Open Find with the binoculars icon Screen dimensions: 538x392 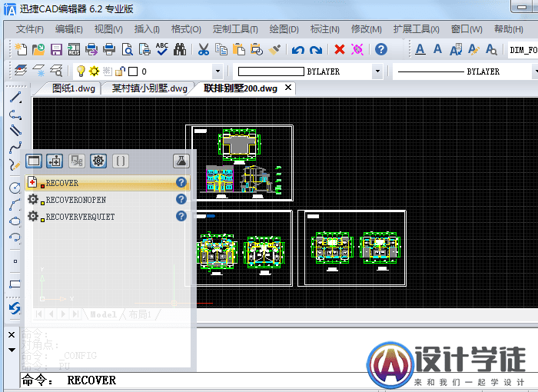coord(179,49)
